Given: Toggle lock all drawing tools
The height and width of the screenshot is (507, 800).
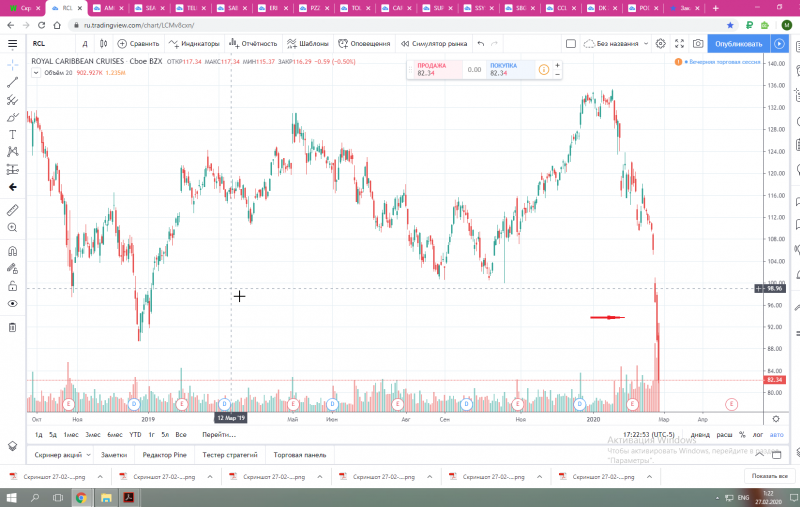Looking at the screenshot, I should click(12, 286).
